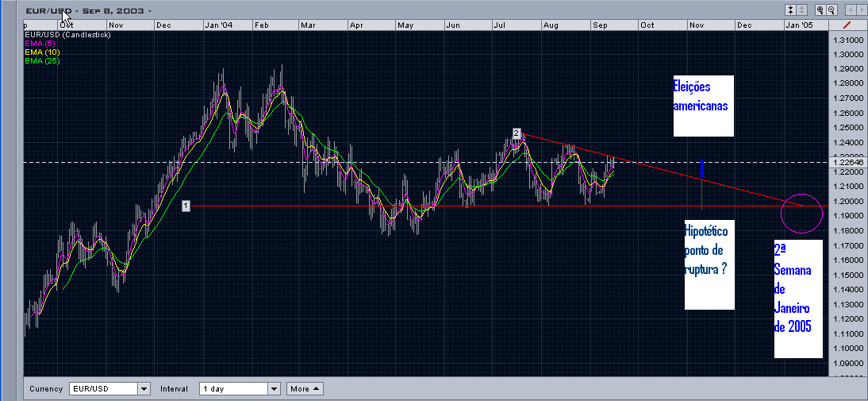868x401 pixels.
Task: Click the expand vertical scale icon
Action: pyautogui.click(x=801, y=10)
